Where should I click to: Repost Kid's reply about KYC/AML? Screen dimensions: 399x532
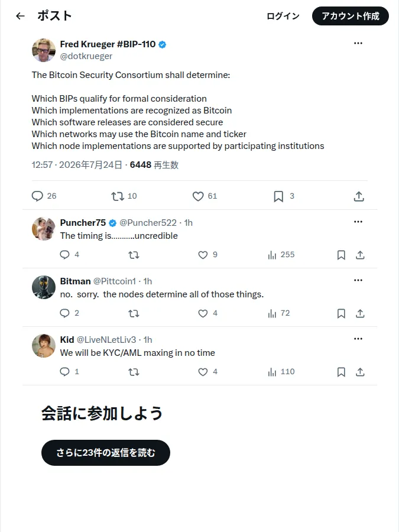134,372
